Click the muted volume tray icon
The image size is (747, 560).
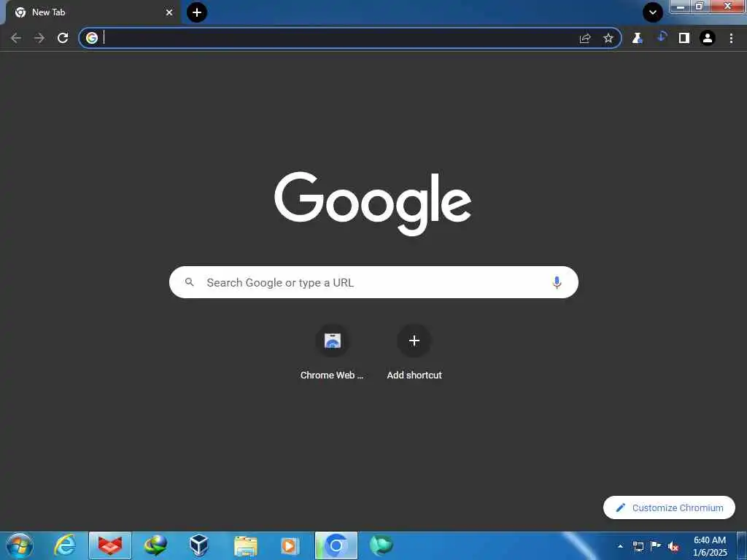(673, 547)
